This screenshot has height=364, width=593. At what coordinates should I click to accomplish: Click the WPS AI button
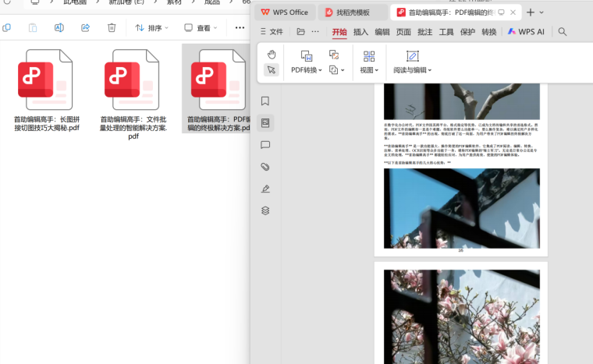(526, 32)
